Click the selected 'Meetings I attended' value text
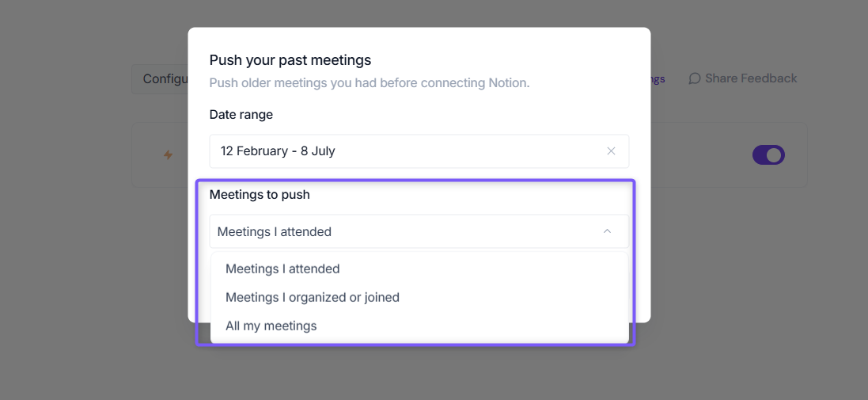This screenshot has height=400, width=868. (274, 231)
